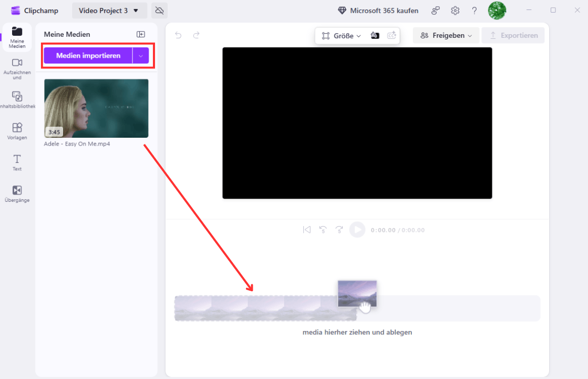Click Microsoft 365 kaufen
This screenshot has height=379, width=588.
378,11
